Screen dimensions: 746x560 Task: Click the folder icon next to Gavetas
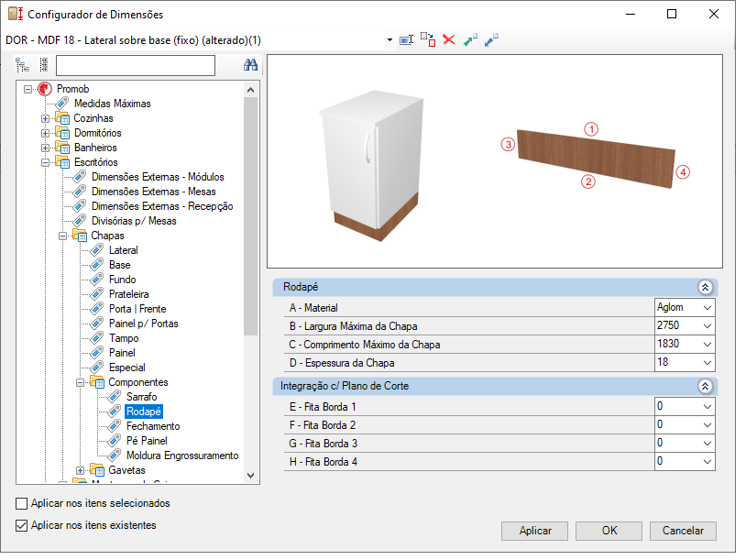[97, 470]
